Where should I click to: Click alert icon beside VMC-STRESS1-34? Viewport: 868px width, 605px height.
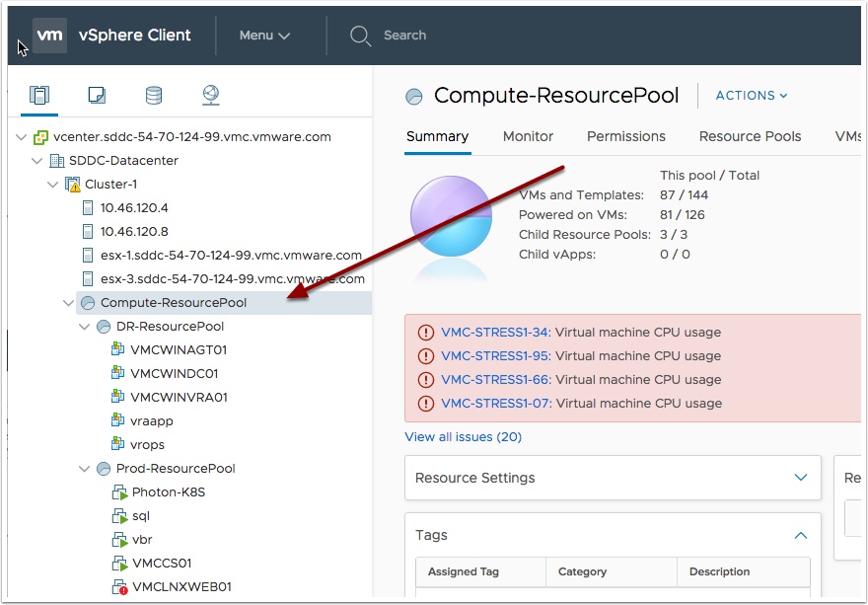point(426,333)
